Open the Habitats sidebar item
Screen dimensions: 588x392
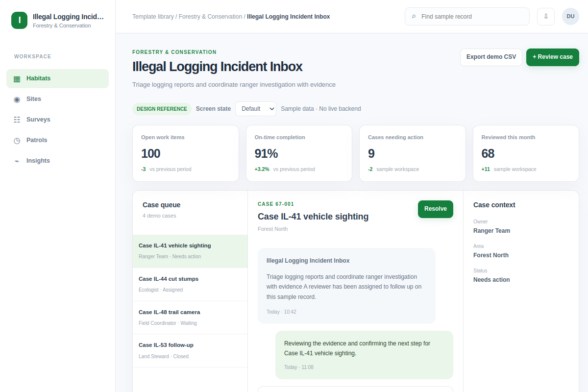pos(57,78)
